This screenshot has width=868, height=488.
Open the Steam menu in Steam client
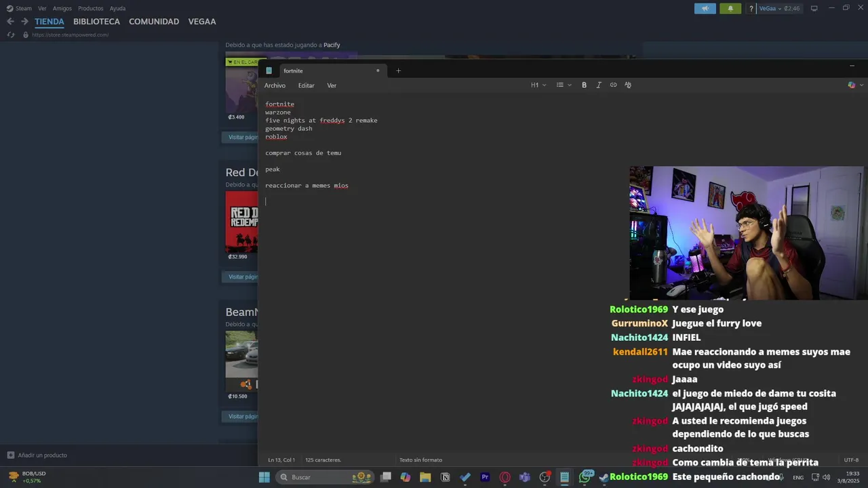pyautogui.click(x=19, y=8)
